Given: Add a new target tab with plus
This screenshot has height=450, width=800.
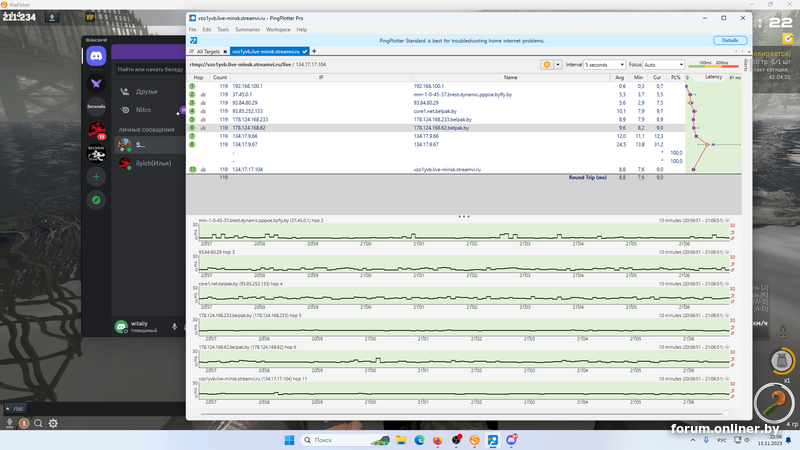Looking at the screenshot, I should coord(314,51).
